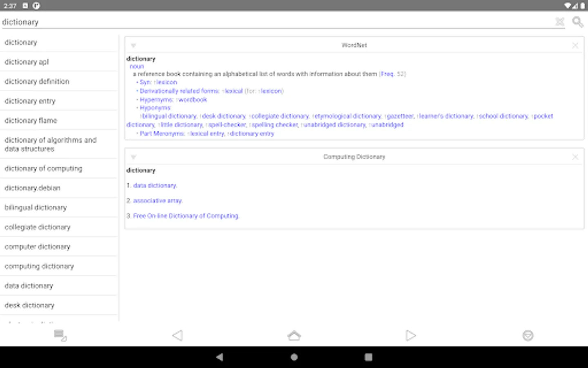Tap the 'noun' part-of-speech label
The height and width of the screenshot is (368, 588).
[x=137, y=66]
